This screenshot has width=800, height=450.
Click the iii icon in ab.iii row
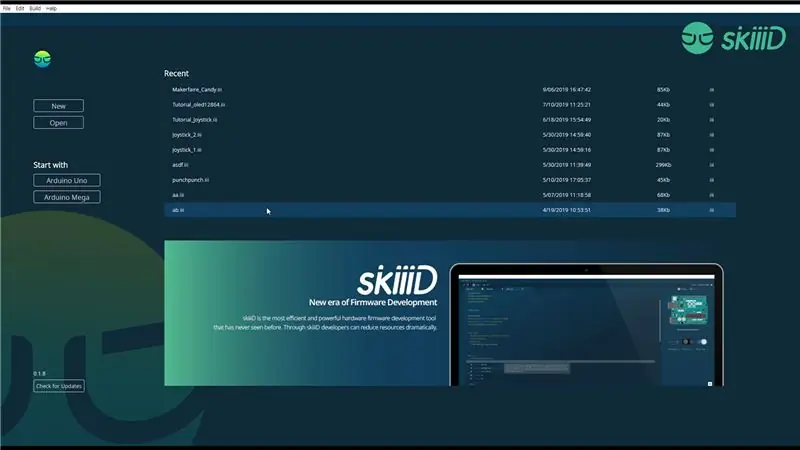711,210
